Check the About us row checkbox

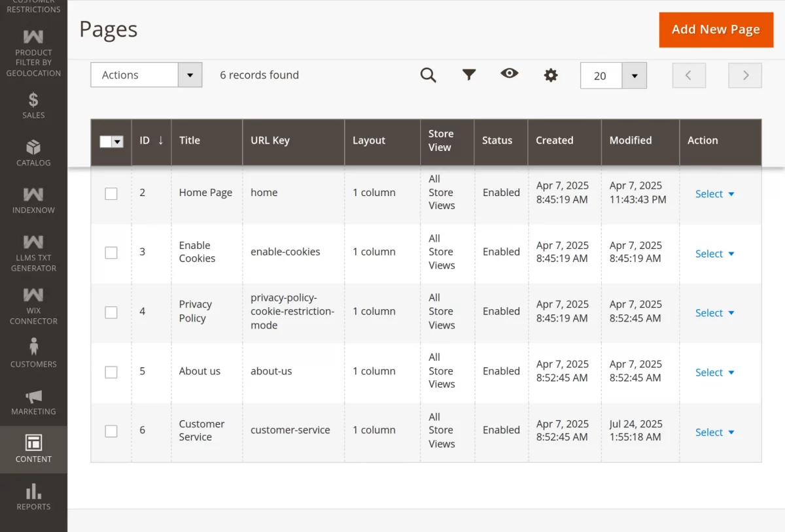click(111, 371)
